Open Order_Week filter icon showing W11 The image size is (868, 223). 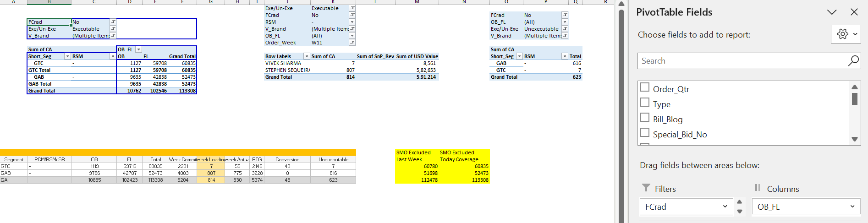[x=352, y=43]
